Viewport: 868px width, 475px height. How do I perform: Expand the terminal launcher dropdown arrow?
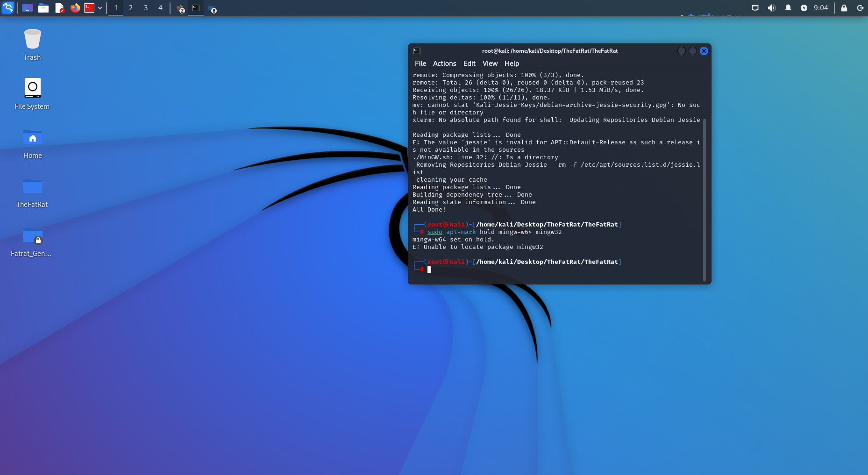click(x=99, y=8)
